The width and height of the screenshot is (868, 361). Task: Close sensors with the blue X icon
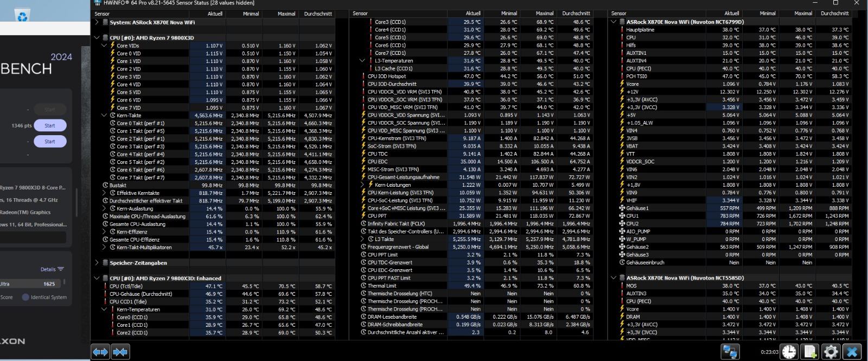[852, 352]
